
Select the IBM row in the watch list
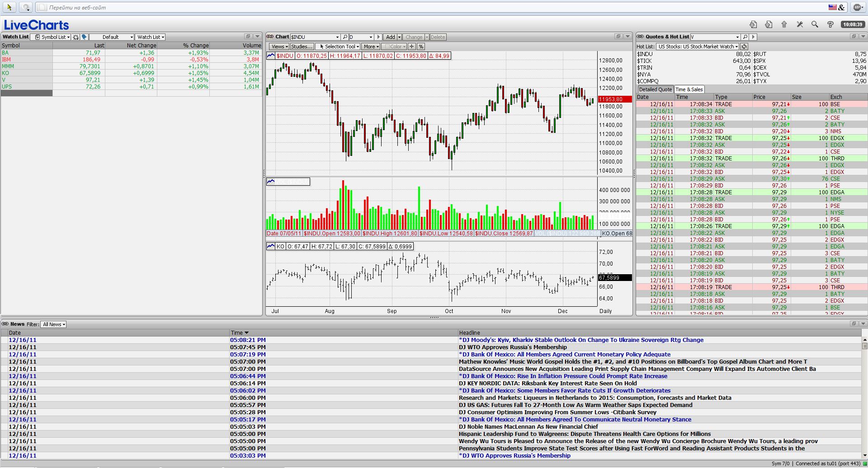[x=131, y=59]
